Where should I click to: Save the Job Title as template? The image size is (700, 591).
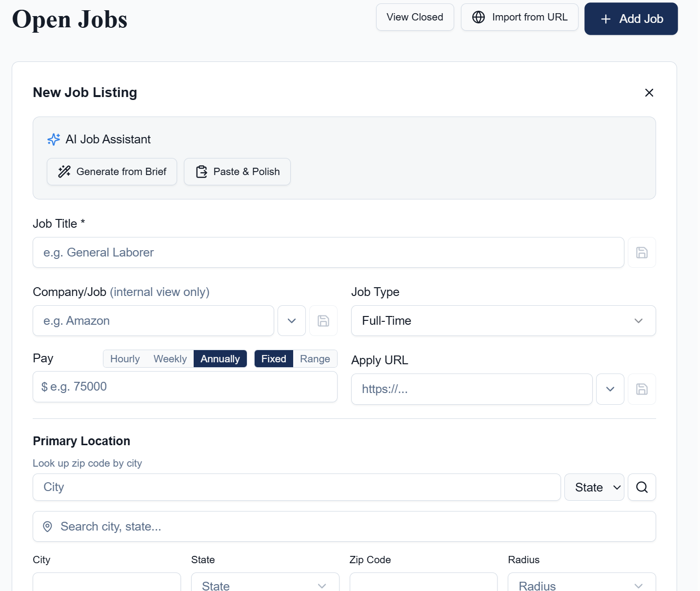tap(641, 253)
